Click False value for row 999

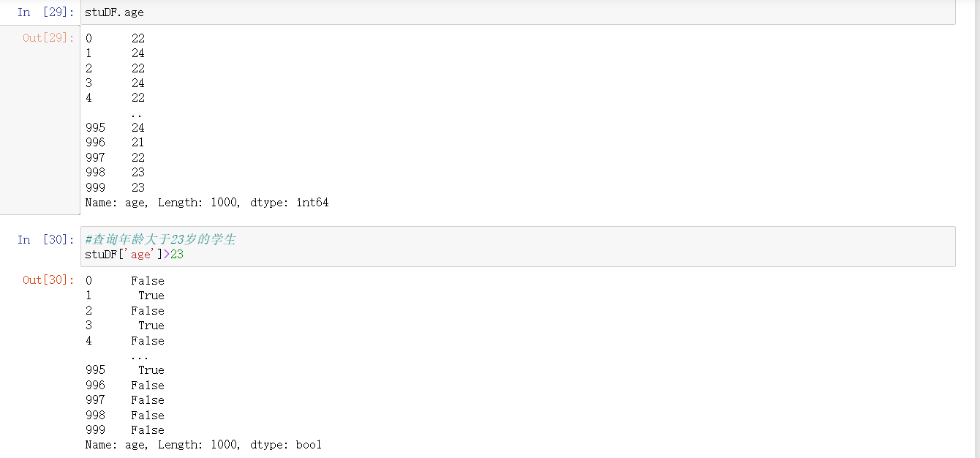pos(148,430)
